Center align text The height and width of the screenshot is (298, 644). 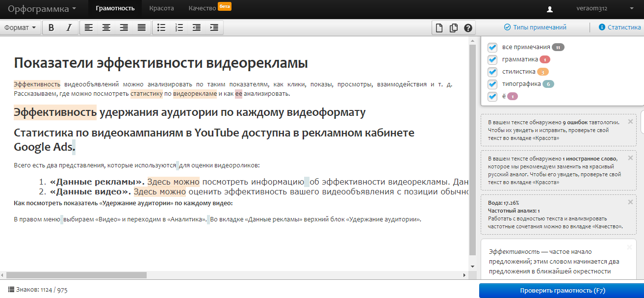click(x=106, y=27)
